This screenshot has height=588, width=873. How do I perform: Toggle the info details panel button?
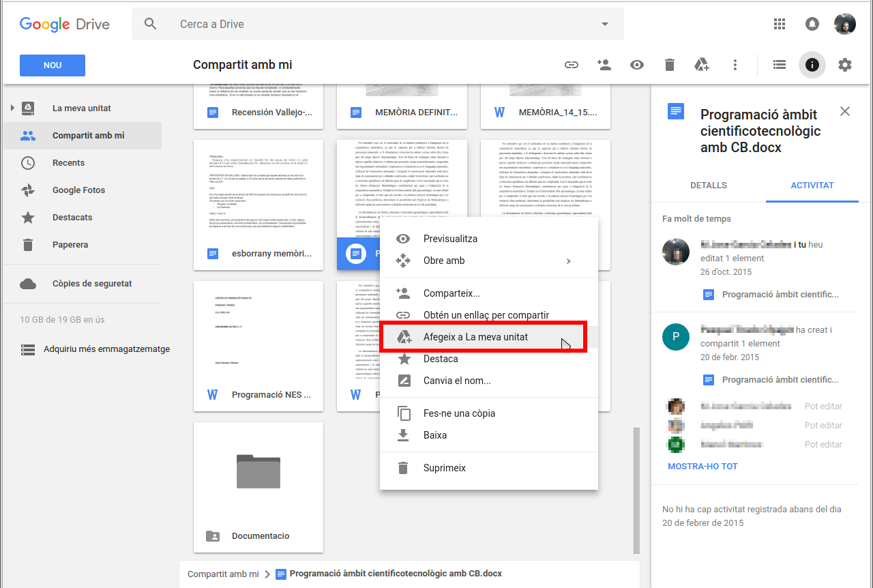(x=812, y=65)
